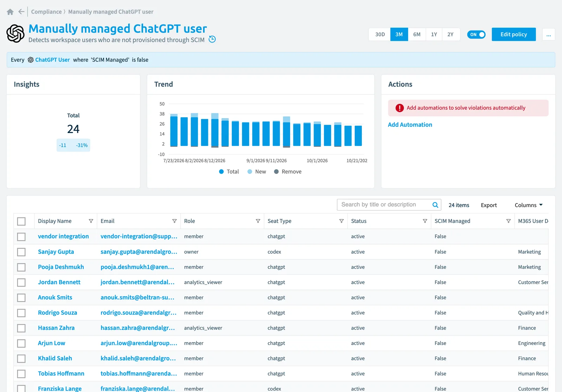This screenshot has height=392, width=562.
Task: Open the Status column filter
Action: (425, 221)
